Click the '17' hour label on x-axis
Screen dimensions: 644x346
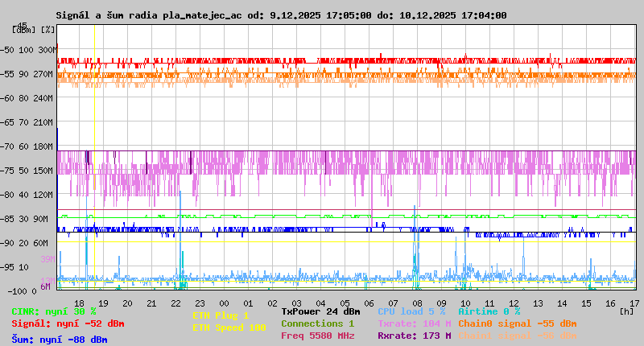(635, 303)
